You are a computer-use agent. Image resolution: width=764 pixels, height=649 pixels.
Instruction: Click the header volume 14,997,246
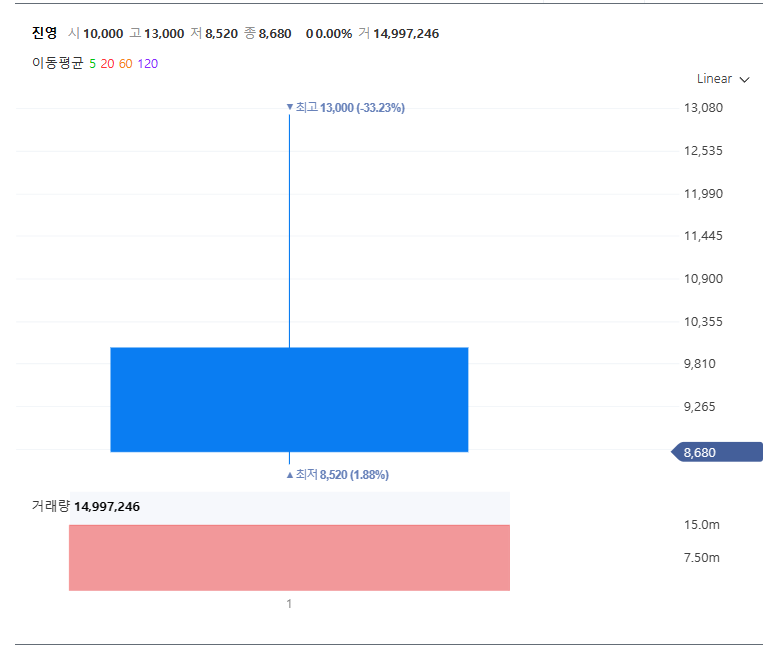[406, 34]
